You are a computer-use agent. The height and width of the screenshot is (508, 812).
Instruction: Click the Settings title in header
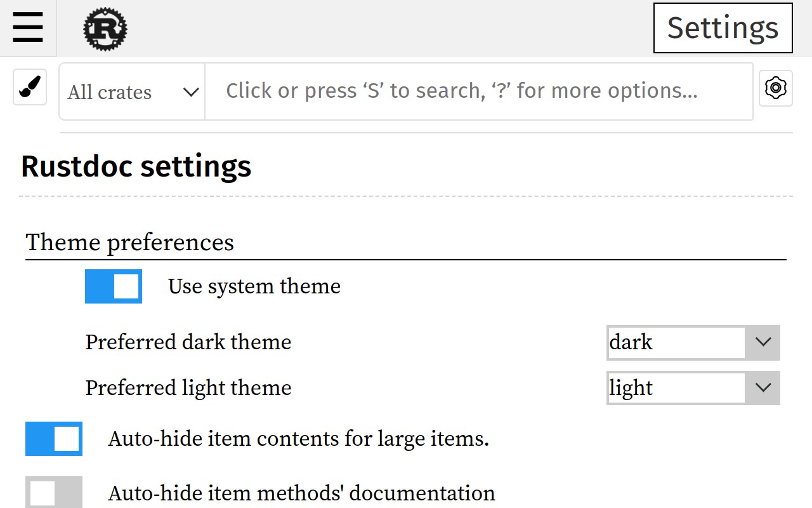(723, 28)
